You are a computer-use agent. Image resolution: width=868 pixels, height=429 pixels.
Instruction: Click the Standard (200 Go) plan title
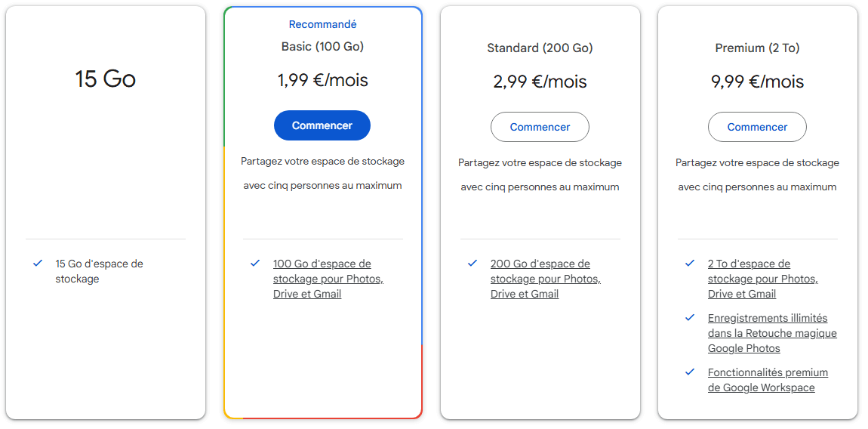[x=540, y=48]
